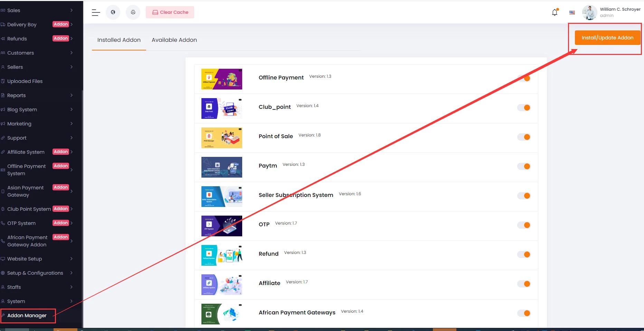This screenshot has width=644, height=331.
Task: Click the admin profile avatar picture
Action: tap(589, 12)
